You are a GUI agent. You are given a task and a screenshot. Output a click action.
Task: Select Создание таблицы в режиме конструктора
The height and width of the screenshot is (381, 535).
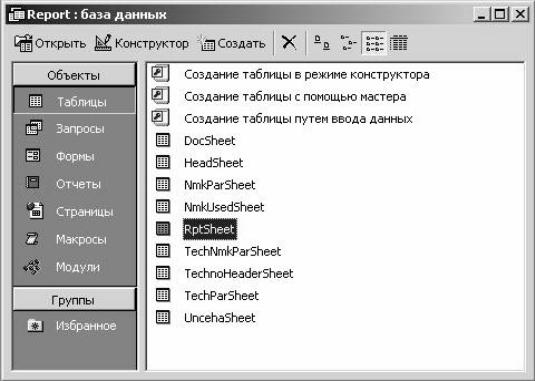[307, 74]
